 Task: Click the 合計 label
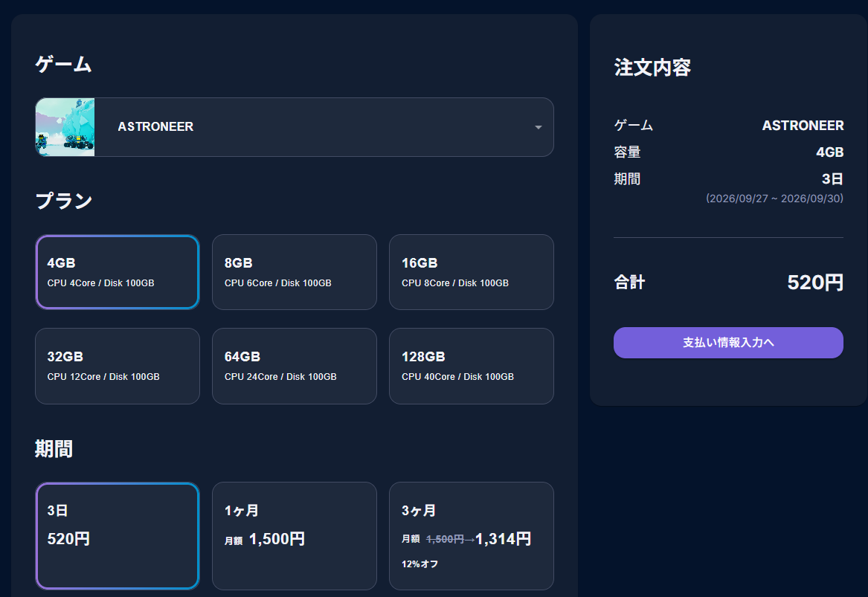[x=629, y=283]
